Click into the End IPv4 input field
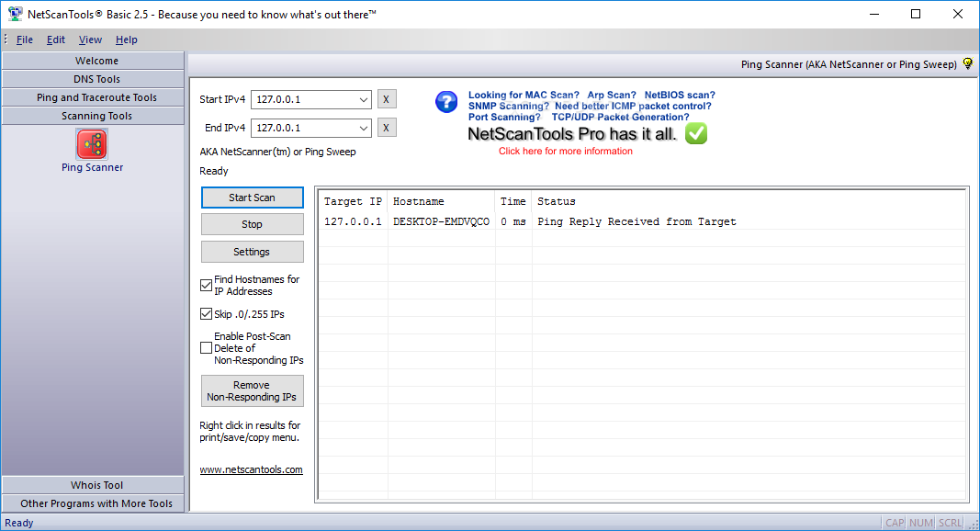 pos(304,129)
